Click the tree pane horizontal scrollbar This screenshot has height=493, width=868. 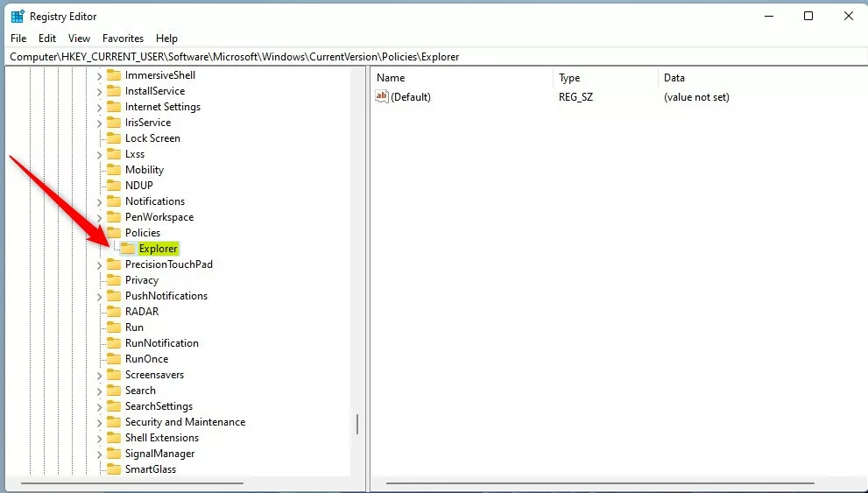[x=131, y=483]
